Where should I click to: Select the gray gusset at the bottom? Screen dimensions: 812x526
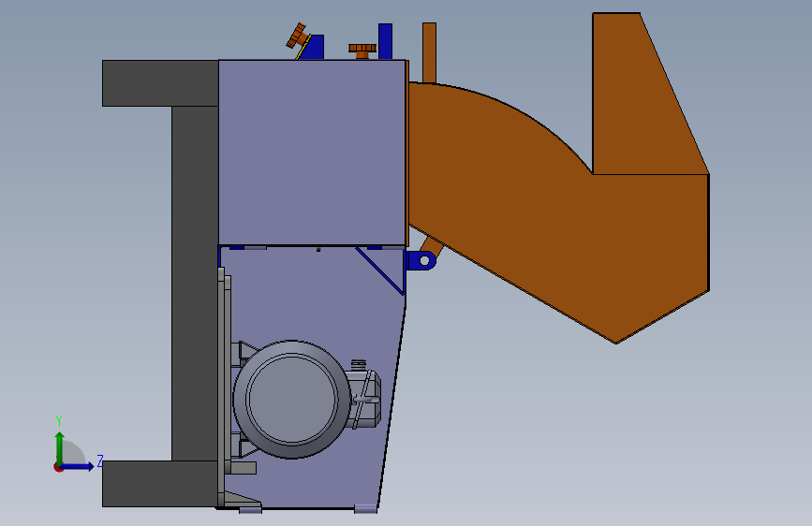point(241,499)
